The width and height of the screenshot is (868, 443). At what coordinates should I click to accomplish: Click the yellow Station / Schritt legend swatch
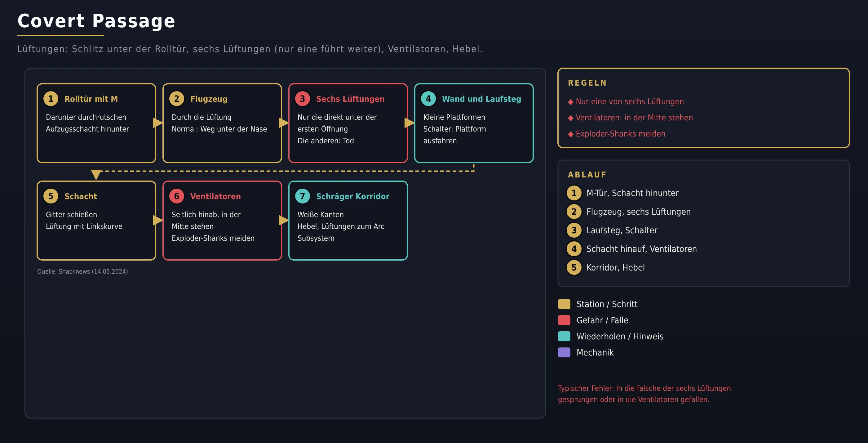point(564,304)
